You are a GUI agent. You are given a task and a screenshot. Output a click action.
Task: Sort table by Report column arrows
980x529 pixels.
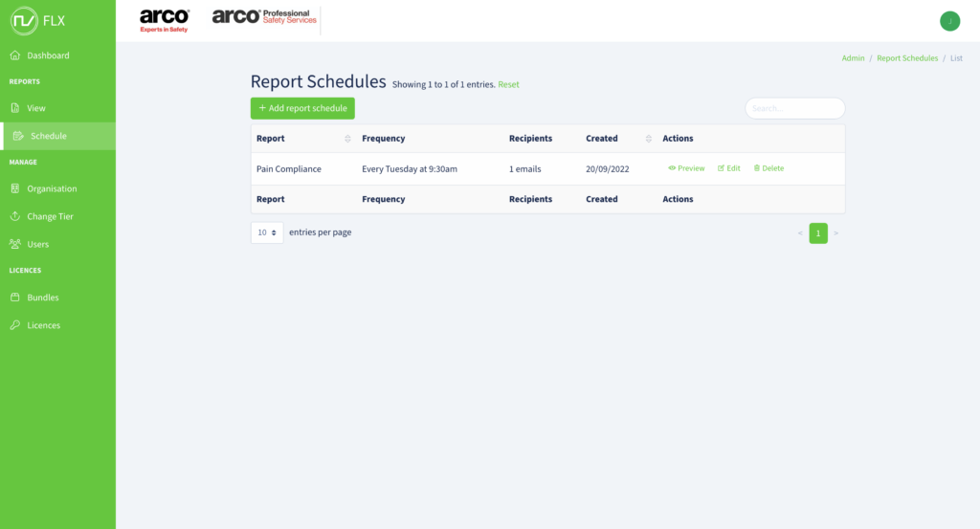[x=347, y=139]
